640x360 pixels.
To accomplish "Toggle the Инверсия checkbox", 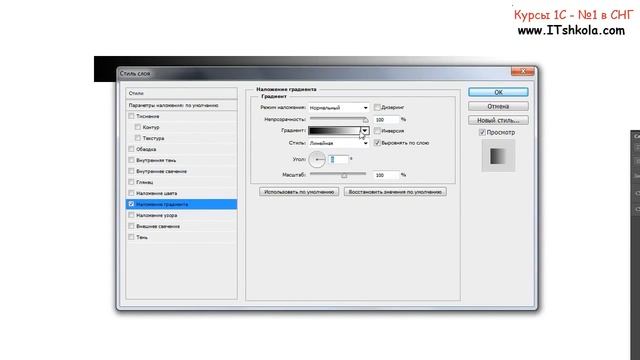I will pyautogui.click(x=377, y=131).
